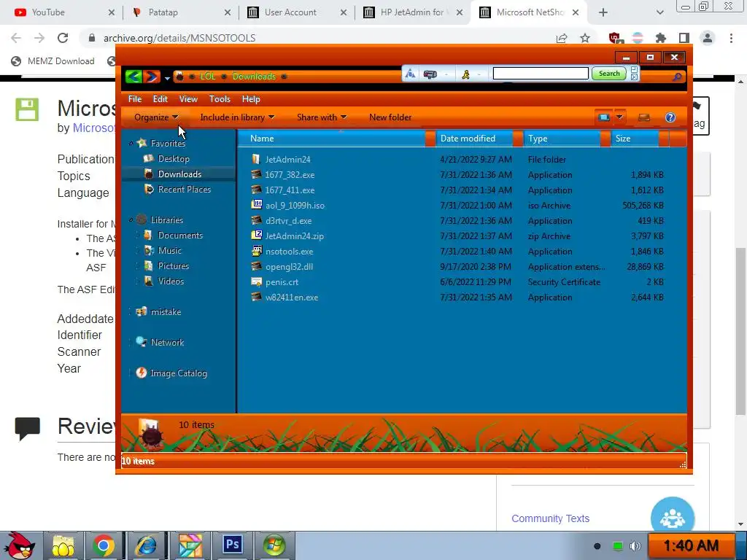This screenshot has width=747, height=560.
Task: Open the Chrome extensions puzzle icon
Action: [661, 38]
